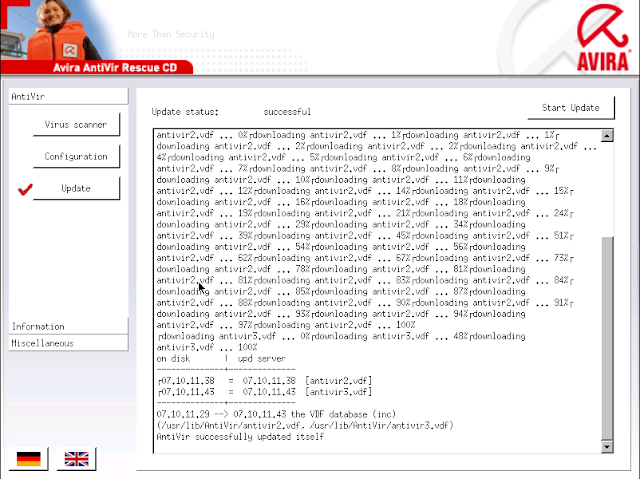The width and height of the screenshot is (640, 479).
Task: Click the '[antivir2.vdf]' version row
Action: coord(265,381)
